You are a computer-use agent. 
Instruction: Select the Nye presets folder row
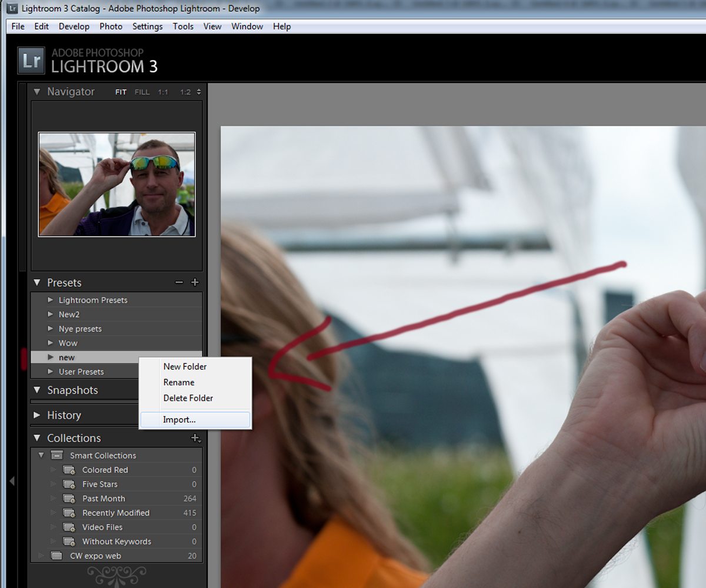tap(116, 329)
